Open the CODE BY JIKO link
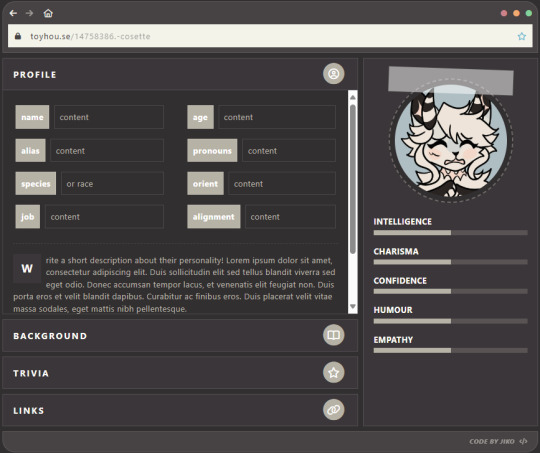Screen dimensions: 540x453 click(492, 441)
